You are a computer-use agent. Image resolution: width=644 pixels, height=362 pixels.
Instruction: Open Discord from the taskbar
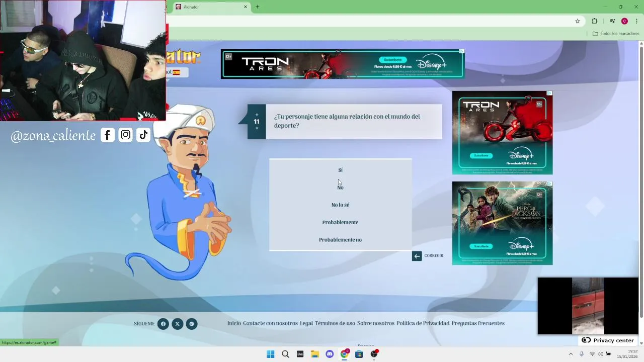click(330, 354)
